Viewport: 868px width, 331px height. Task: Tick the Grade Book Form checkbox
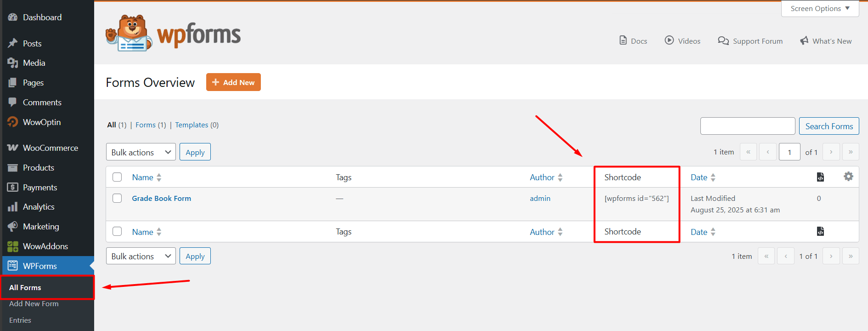[x=117, y=198]
